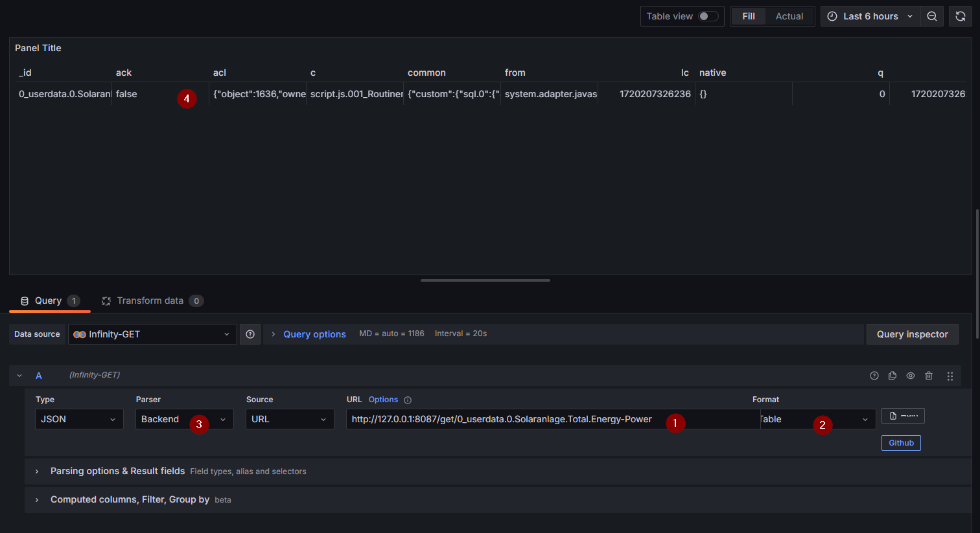Click the URL input field

506,419
